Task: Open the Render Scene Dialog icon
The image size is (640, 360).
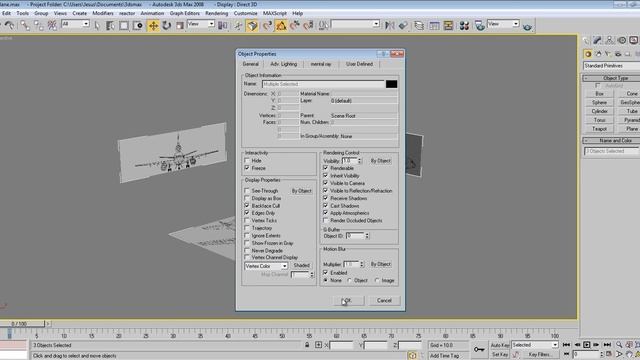Action: 480,26
